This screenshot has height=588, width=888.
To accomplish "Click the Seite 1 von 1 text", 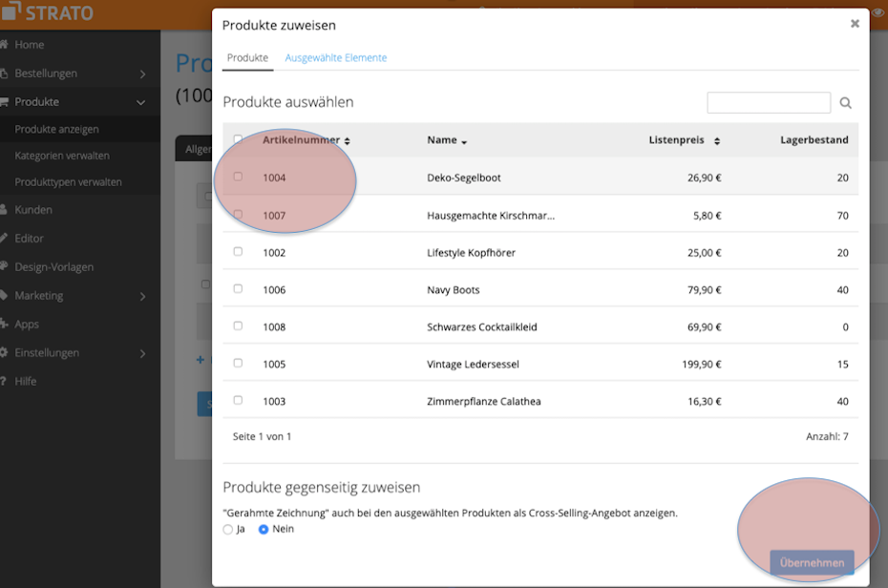I will pyautogui.click(x=262, y=436).
